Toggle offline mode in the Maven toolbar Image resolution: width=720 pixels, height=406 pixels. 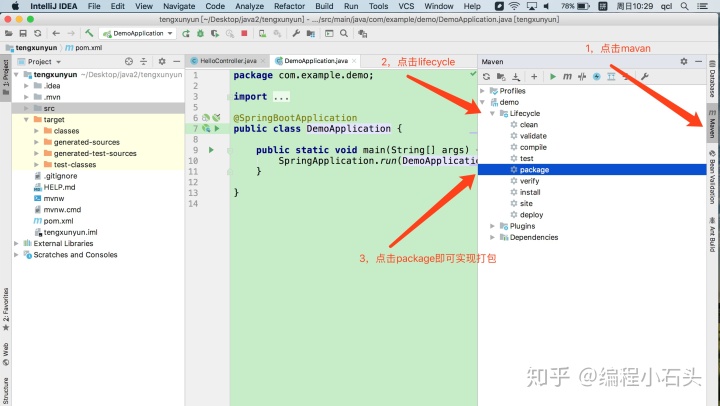pos(582,77)
